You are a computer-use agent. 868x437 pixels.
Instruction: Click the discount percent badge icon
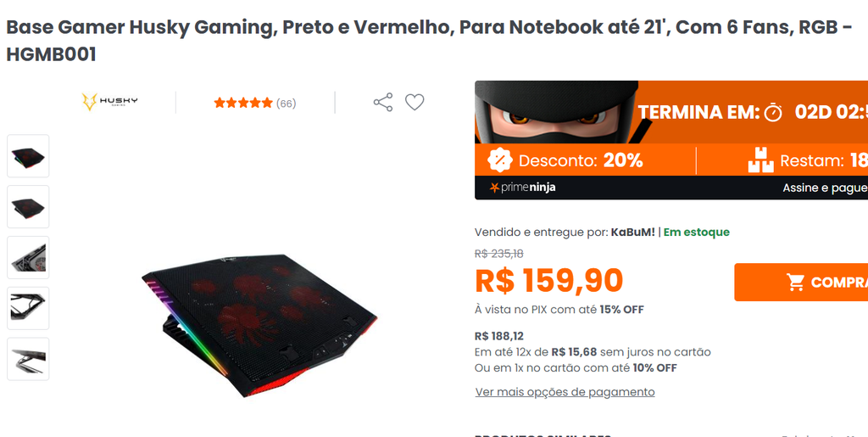500,160
